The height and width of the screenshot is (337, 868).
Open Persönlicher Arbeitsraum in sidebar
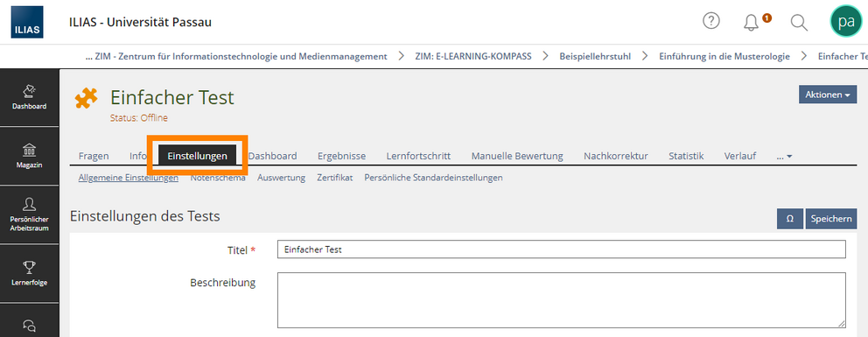point(30,214)
